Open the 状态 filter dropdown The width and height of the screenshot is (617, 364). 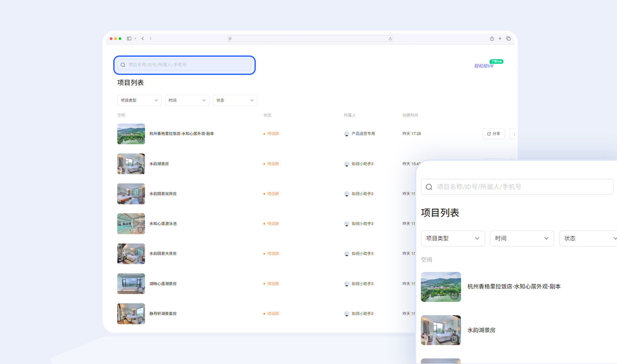click(235, 100)
